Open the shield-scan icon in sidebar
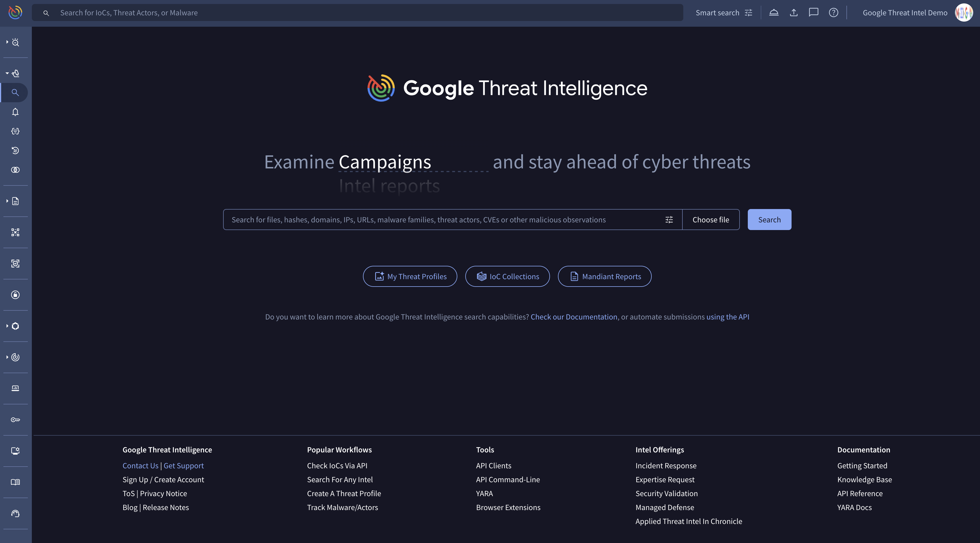980x543 pixels. [15, 264]
